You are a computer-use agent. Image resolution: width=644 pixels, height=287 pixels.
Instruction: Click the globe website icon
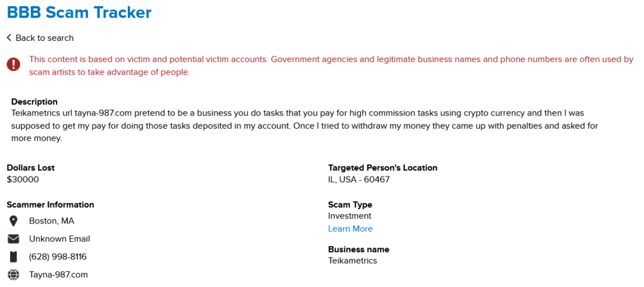[x=13, y=274]
